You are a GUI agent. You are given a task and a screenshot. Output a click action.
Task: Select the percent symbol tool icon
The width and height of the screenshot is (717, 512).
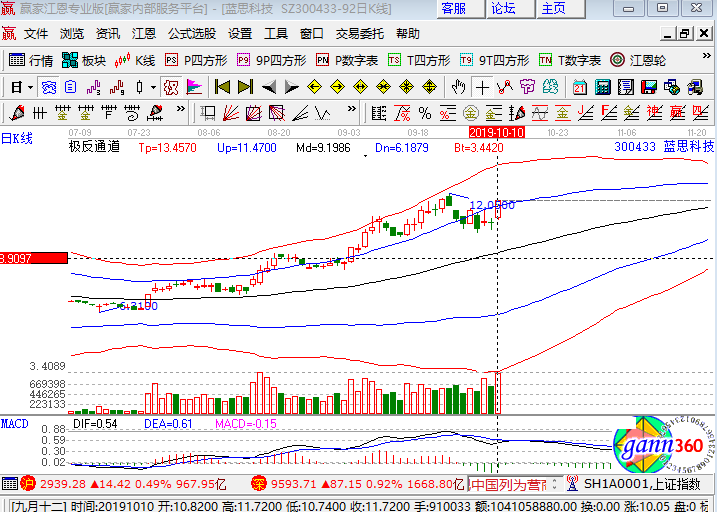425,112
